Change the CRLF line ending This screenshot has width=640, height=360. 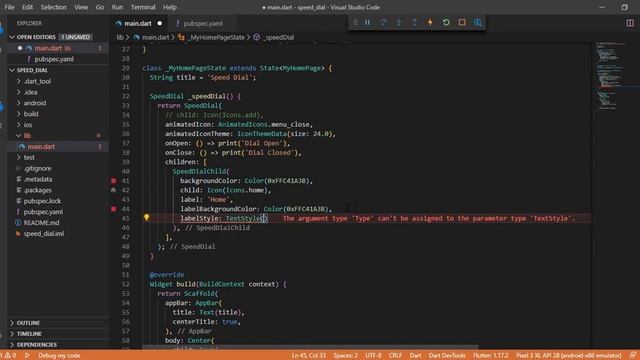[395, 356]
